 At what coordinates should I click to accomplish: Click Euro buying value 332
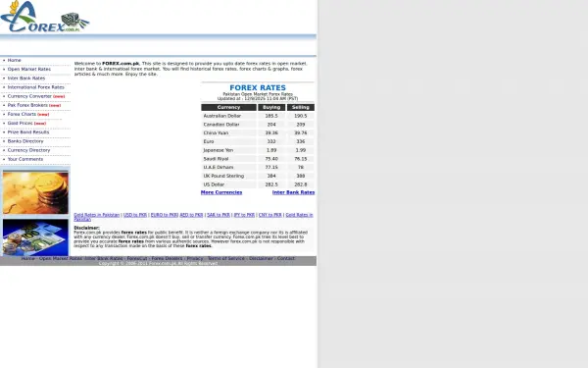[x=271, y=141]
